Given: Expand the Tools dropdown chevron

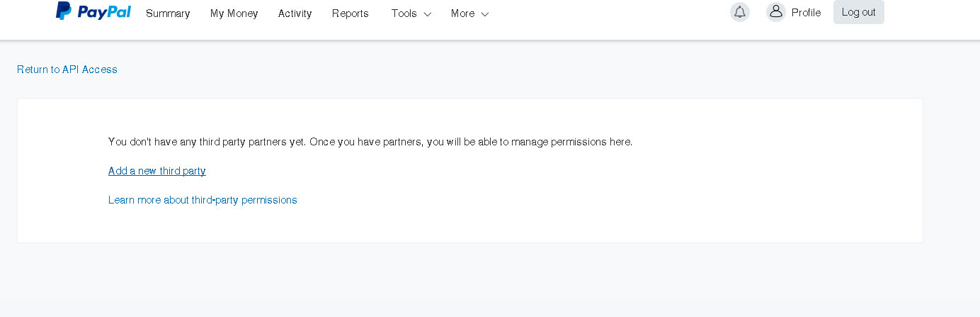Looking at the screenshot, I should point(428,14).
